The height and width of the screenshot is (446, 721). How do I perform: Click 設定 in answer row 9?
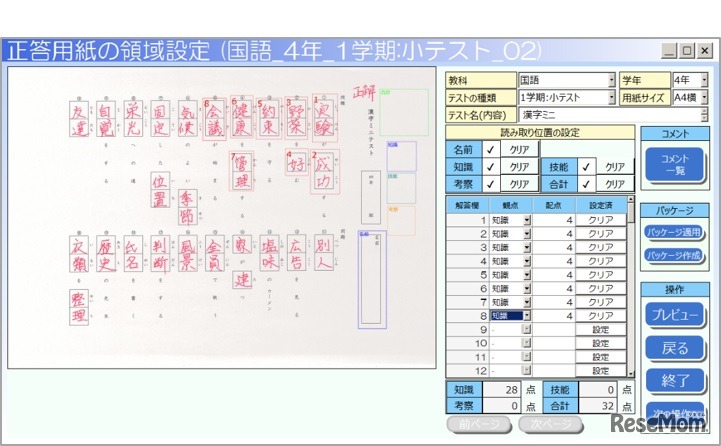click(601, 330)
